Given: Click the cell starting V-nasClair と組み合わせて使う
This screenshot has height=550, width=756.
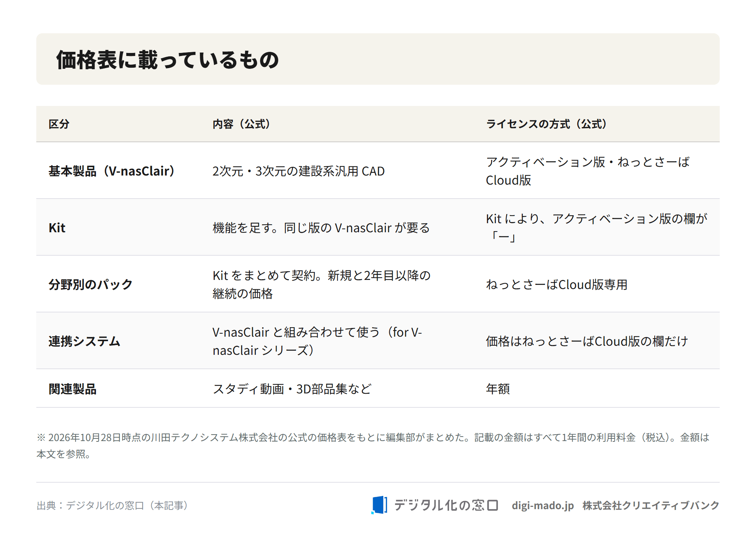Looking at the screenshot, I should [317, 341].
